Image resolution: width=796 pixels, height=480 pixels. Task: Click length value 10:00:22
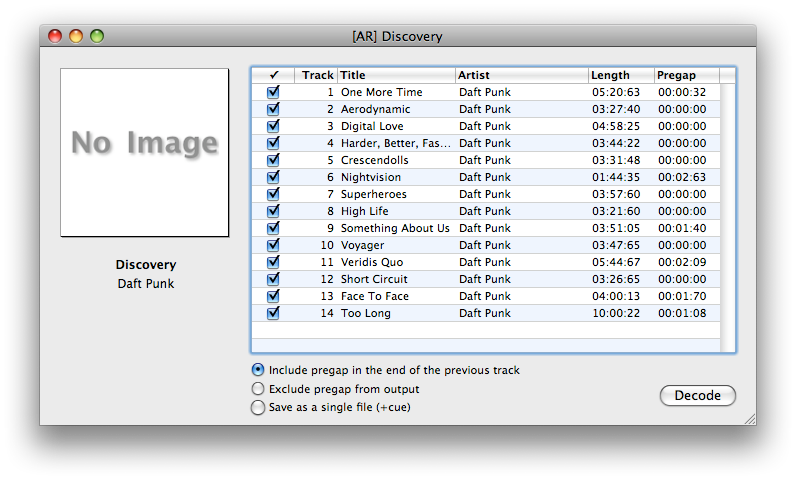tap(616, 313)
